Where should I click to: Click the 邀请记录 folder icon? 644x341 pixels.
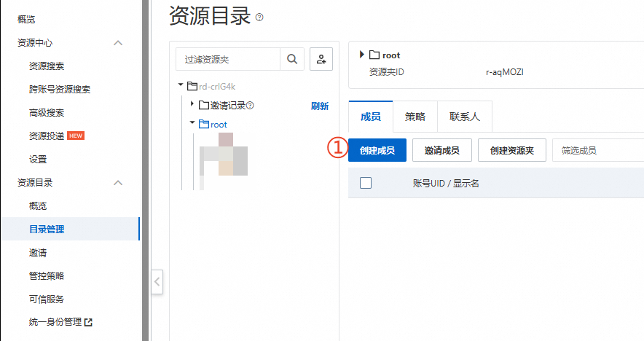pyautogui.click(x=204, y=105)
